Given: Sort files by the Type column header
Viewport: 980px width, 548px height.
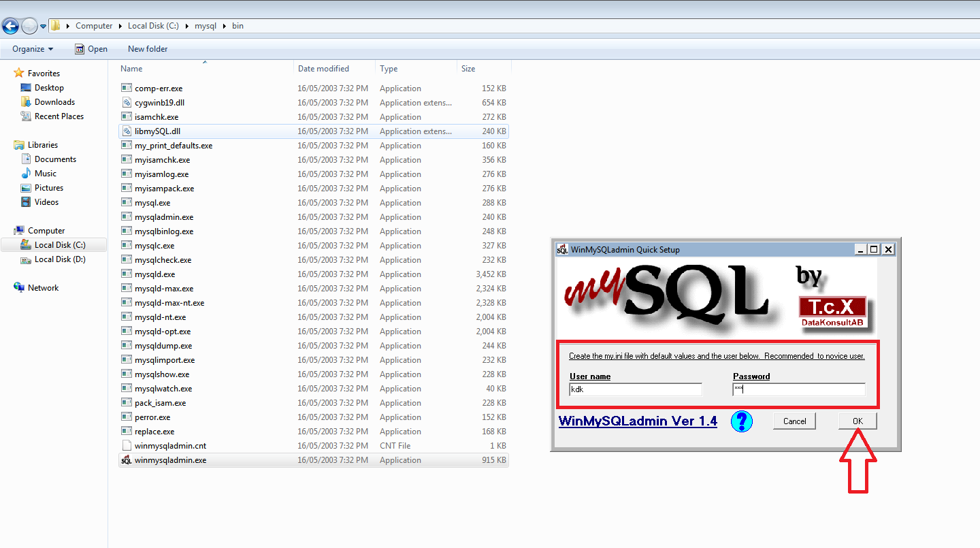Looking at the screenshot, I should click(416, 69).
